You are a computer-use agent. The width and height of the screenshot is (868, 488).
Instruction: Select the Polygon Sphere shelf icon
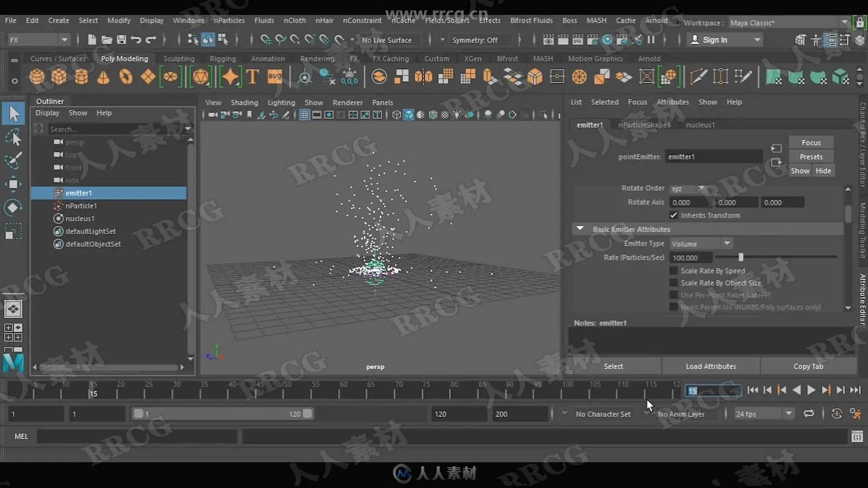(x=37, y=77)
